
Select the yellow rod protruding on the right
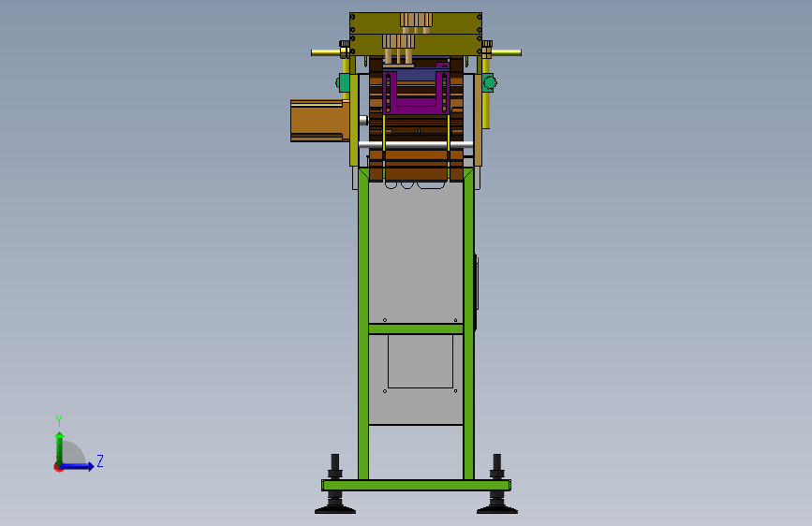(506, 52)
